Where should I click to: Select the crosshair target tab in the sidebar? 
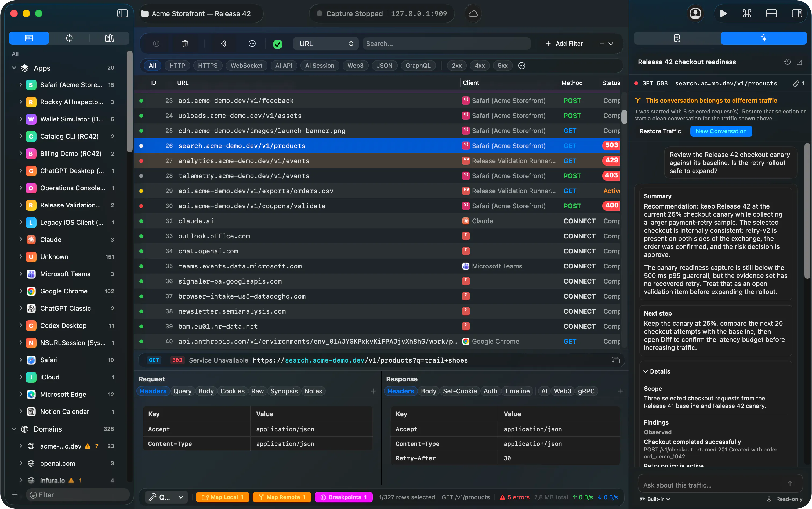[x=69, y=38]
